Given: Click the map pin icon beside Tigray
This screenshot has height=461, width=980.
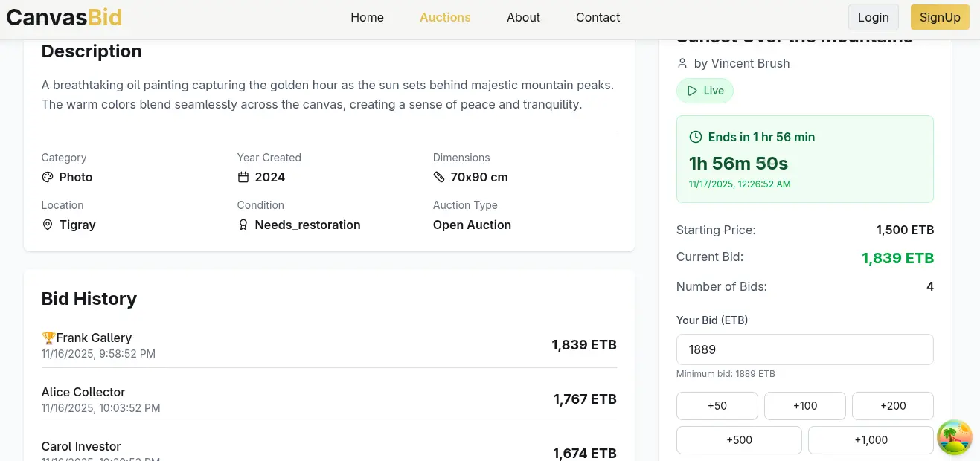Looking at the screenshot, I should click(48, 225).
